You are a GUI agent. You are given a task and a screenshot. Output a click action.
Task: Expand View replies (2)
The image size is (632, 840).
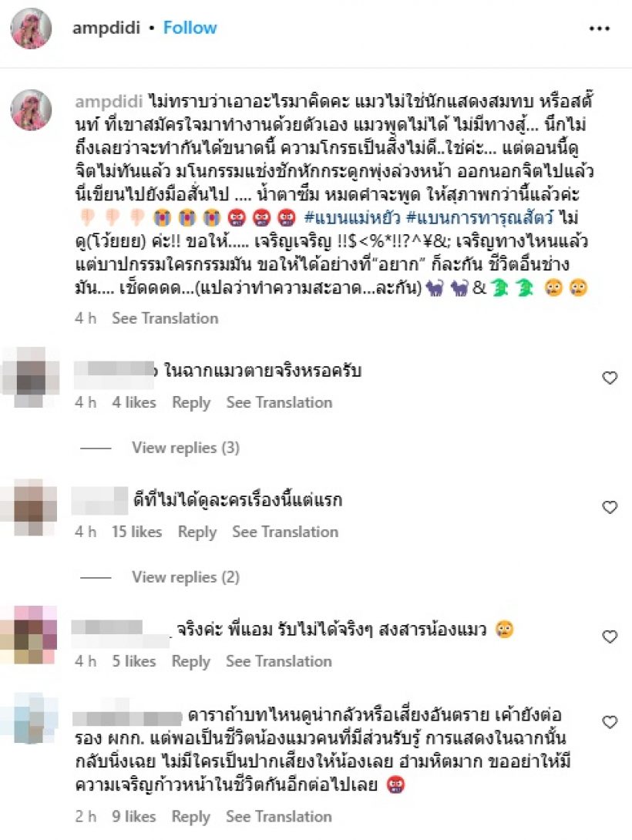click(x=186, y=577)
